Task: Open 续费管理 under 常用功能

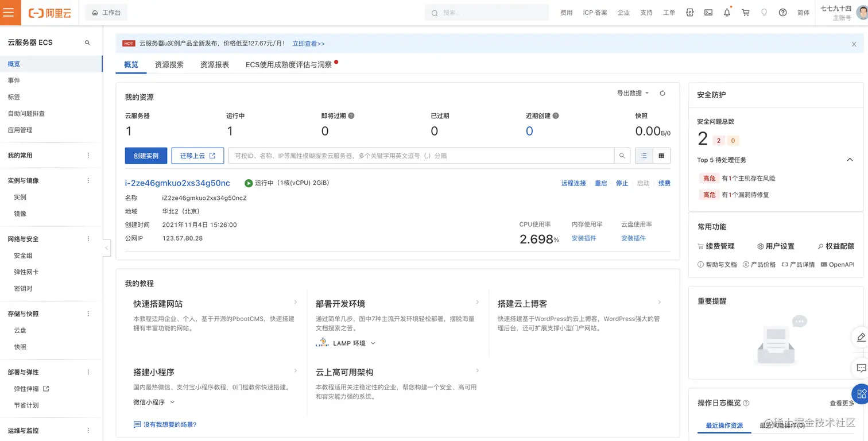Action: (x=716, y=246)
